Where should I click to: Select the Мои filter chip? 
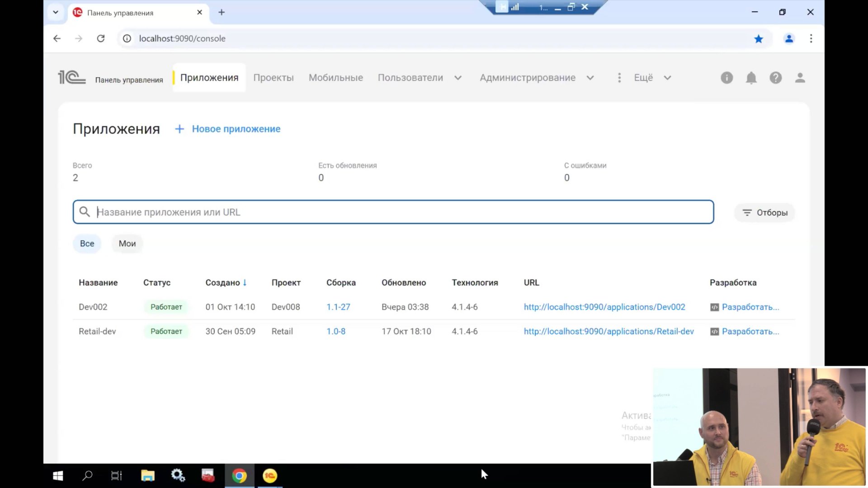point(127,244)
